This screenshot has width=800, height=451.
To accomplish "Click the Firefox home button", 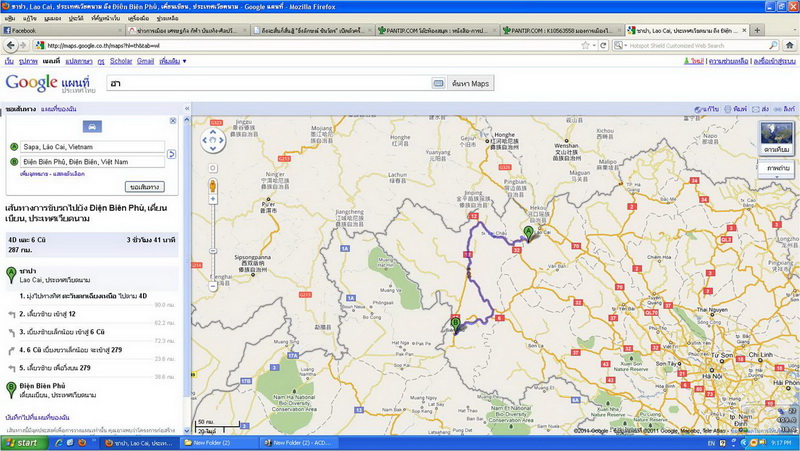I will click(790, 45).
